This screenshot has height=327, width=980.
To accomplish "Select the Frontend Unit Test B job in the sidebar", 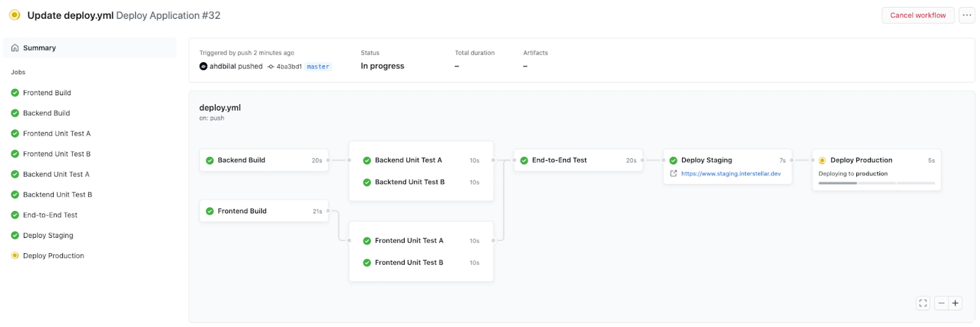I will [57, 154].
